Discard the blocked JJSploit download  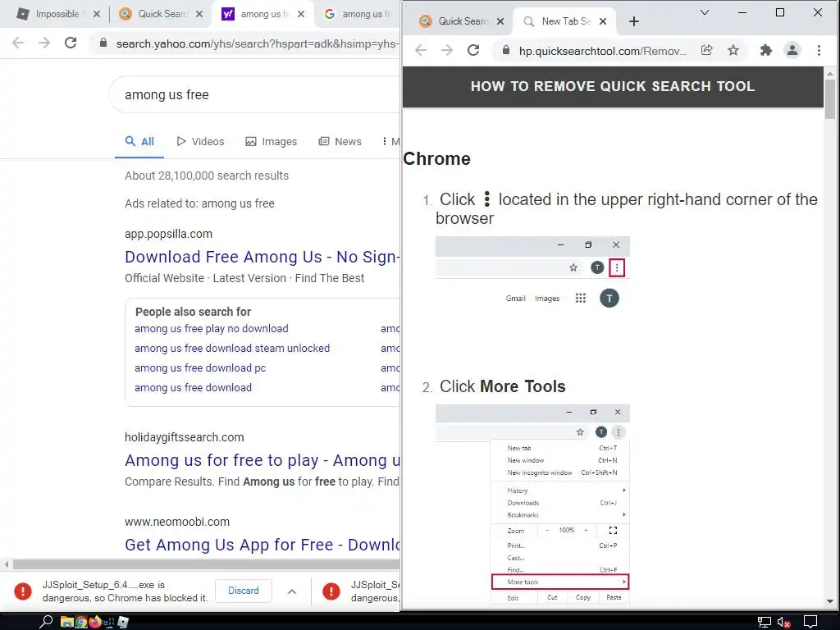243,591
